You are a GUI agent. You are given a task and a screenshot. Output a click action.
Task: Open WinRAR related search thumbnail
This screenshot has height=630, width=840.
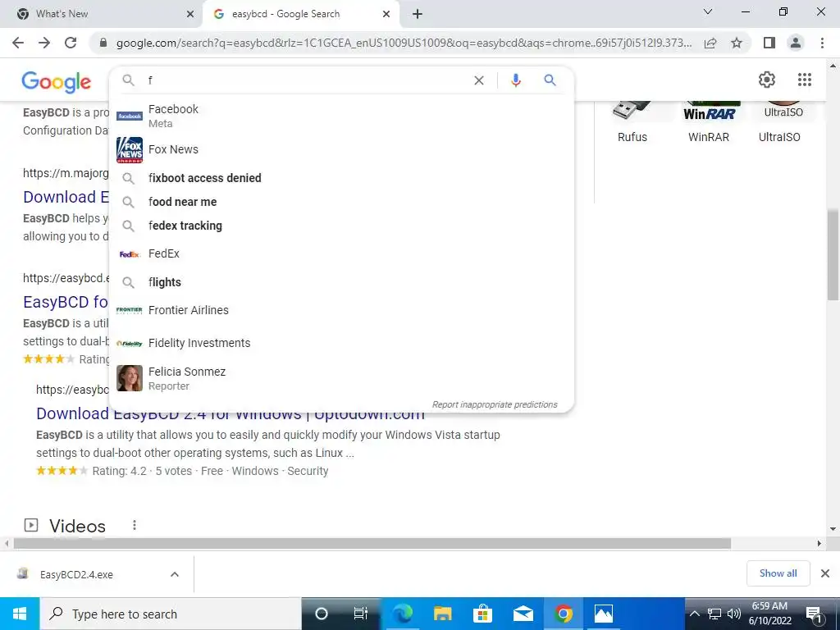pyautogui.click(x=708, y=121)
